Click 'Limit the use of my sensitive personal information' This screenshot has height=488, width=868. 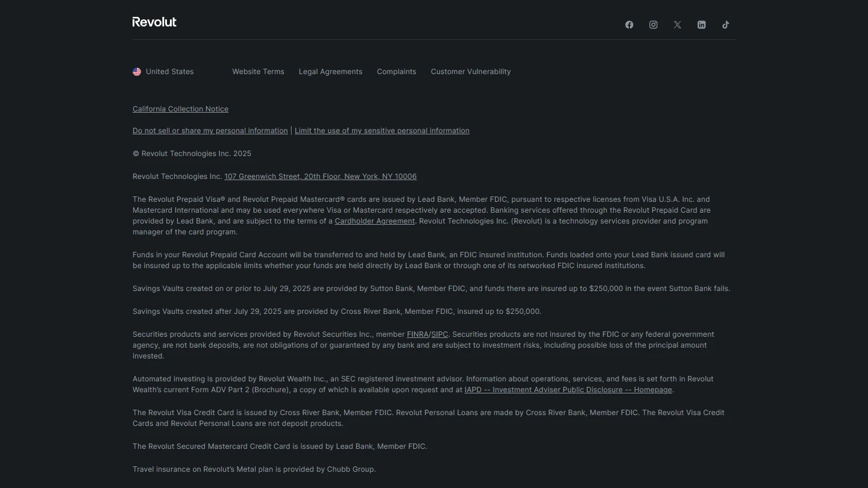click(382, 131)
